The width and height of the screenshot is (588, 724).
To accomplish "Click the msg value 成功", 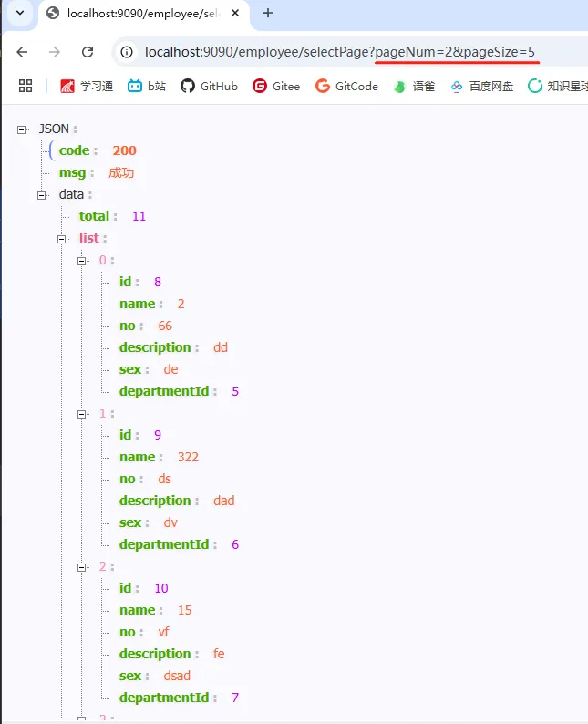I will coord(121,172).
